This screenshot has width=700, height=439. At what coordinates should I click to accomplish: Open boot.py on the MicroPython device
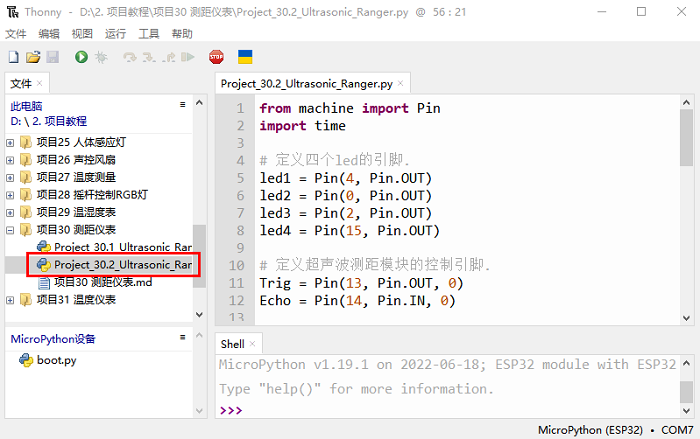(x=55, y=360)
